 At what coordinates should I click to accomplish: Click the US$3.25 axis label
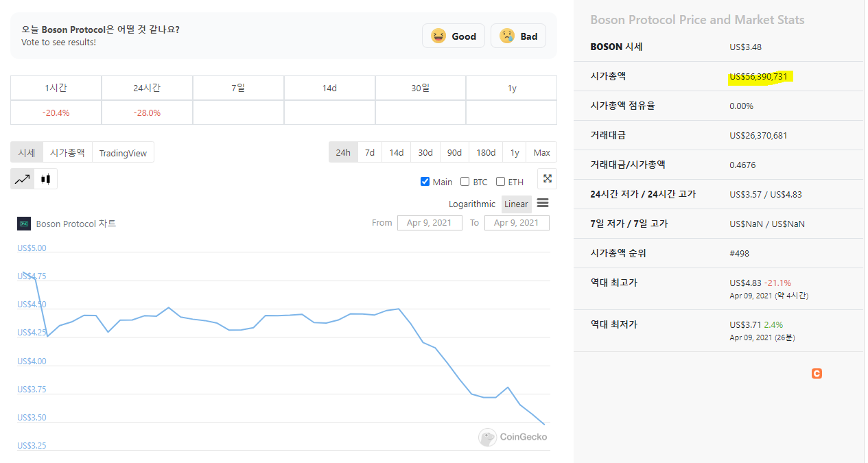(32, 446)
